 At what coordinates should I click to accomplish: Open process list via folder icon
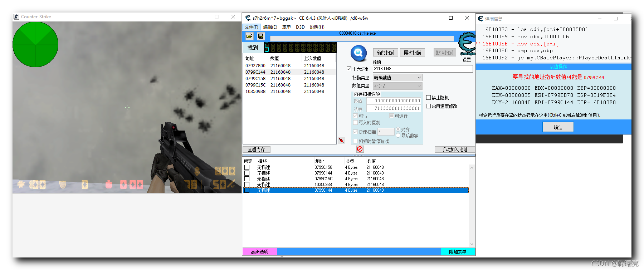point(249,36)
